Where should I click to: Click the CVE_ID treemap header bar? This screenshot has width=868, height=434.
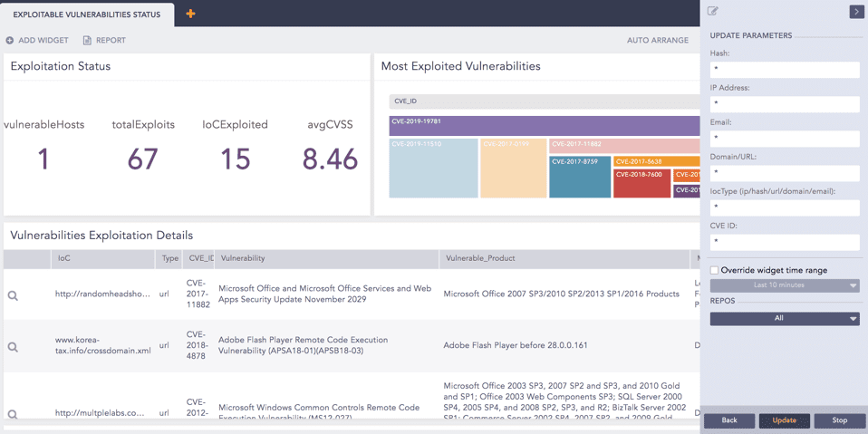click(545, 101)
